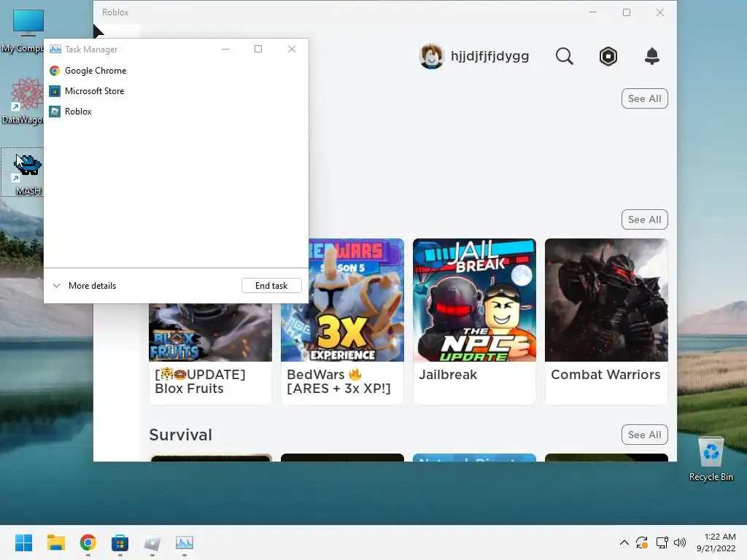
Task: Open the Jailbreak game thumbnail
Action: click(x=474, y=300)
